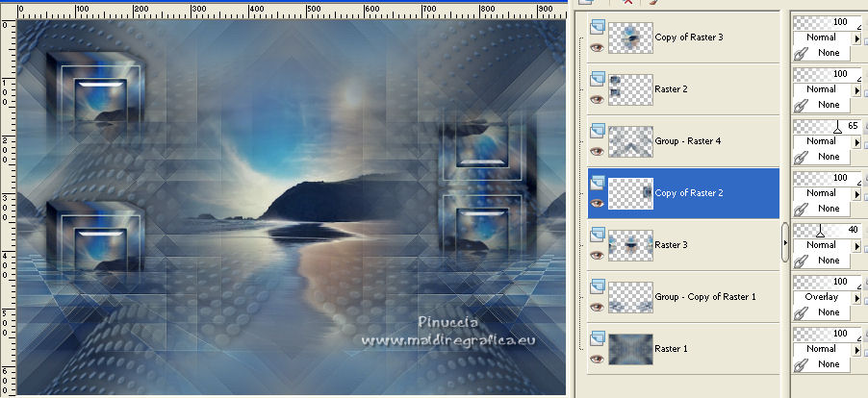Click the opacity slider of Copy of Raster 2
This screenshot has width=868, height=398.
[827, 178]
